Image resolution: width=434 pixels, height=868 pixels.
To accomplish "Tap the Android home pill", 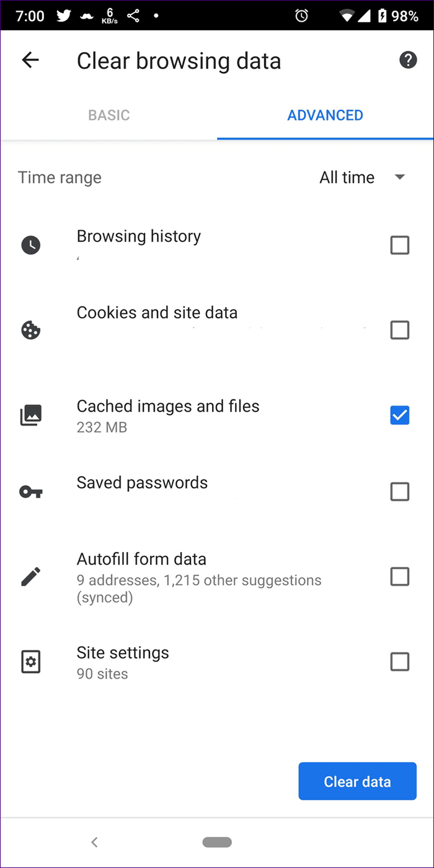I will pos(217,842).
